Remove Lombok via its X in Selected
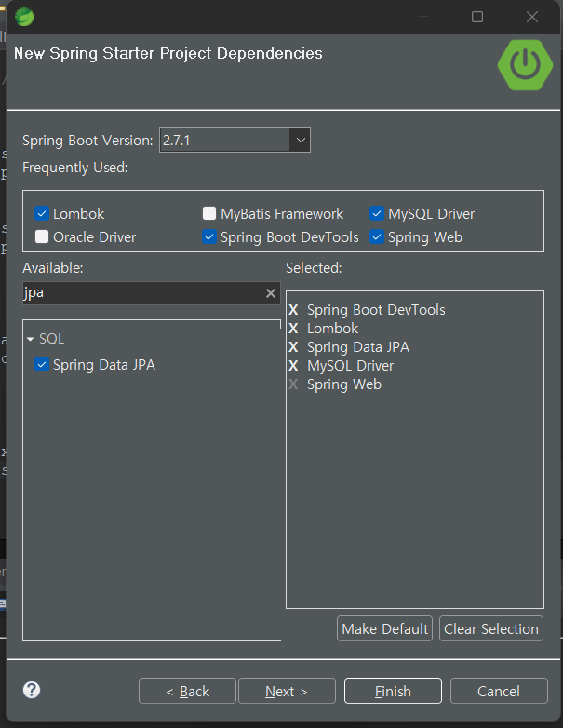 click(x=293, y=329)
